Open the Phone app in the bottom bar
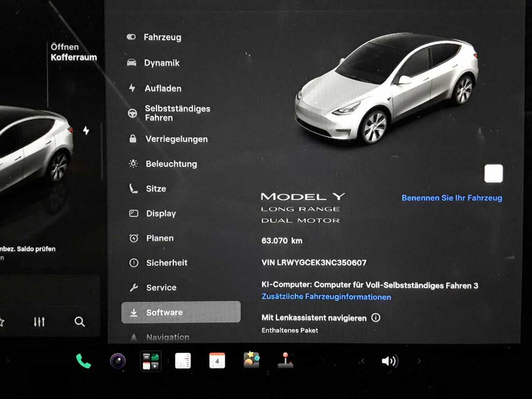This screenshot has height=399, width=532. coord(84,361)
